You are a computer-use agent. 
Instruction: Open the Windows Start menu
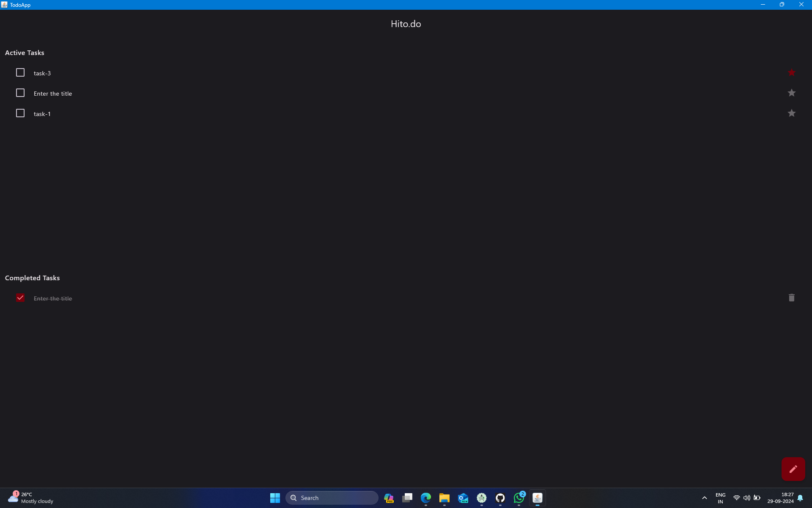(x=275, y=498)
